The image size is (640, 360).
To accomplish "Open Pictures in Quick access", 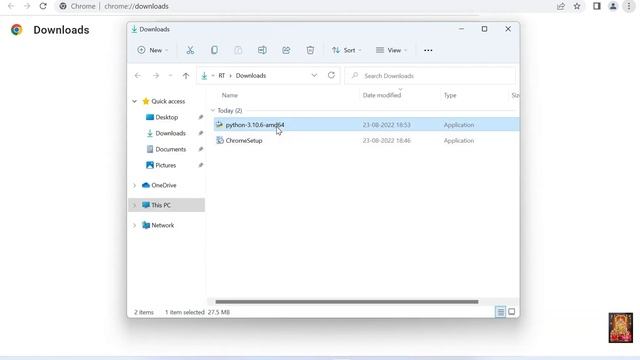I will coord(165,165).
